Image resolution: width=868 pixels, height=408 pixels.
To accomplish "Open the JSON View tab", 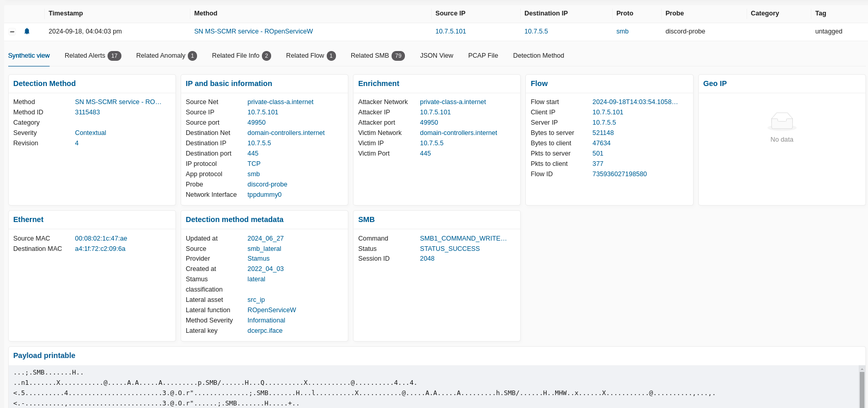I will (x=436, y=56).
